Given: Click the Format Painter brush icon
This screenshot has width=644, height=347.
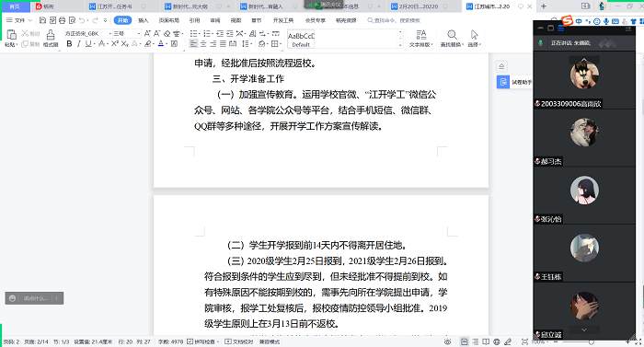Looking at the screenshot, I should (51, 39).
